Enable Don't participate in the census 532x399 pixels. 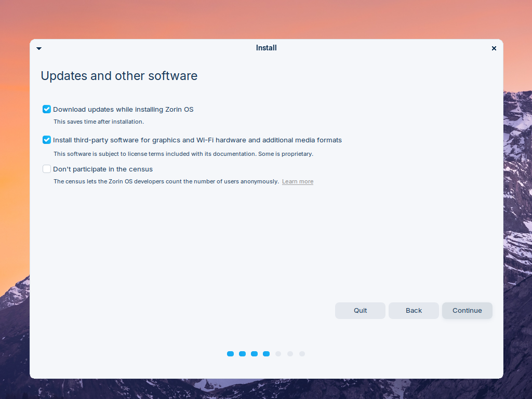click(47, 169)
